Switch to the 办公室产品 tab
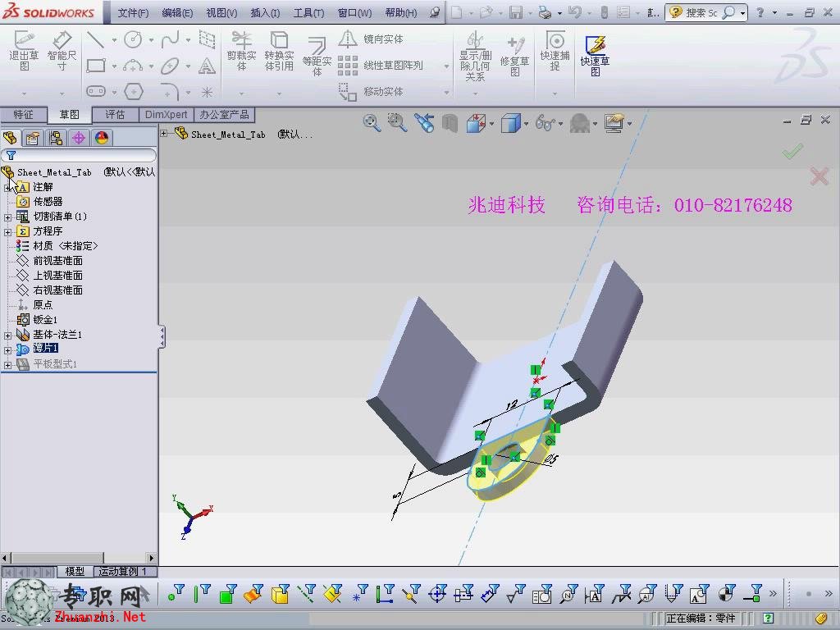Screen dimensions: 840x630 click(224, 115)
